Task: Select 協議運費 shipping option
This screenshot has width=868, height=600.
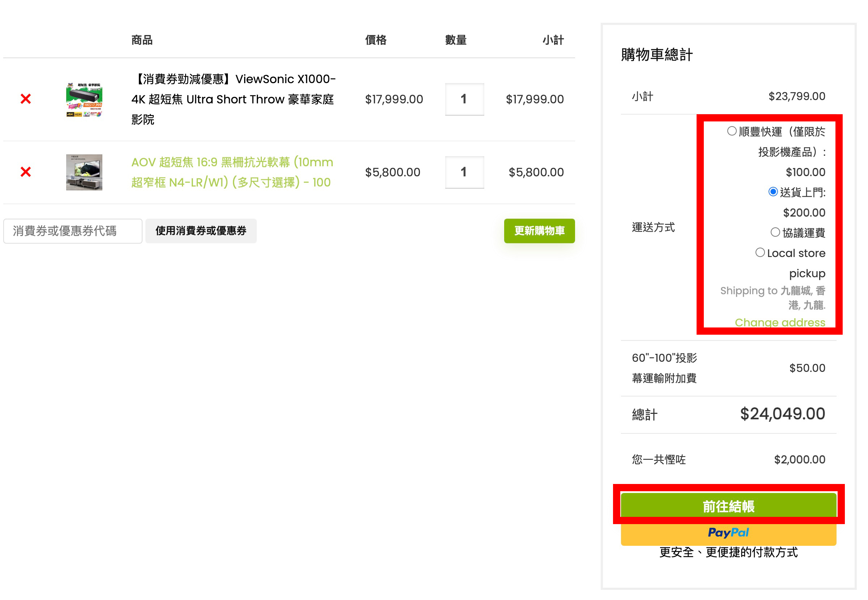Action: pyautogui.click(x=775, y=232)
